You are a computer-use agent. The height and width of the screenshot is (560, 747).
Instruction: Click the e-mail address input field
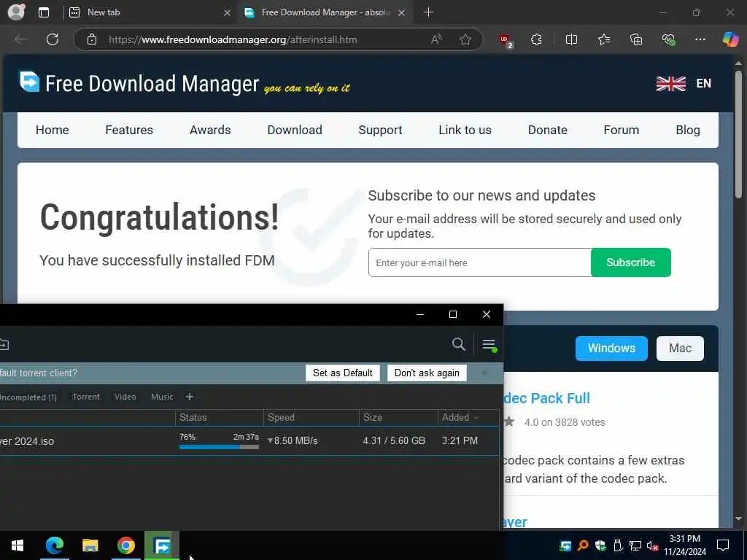tap(479, 262)
